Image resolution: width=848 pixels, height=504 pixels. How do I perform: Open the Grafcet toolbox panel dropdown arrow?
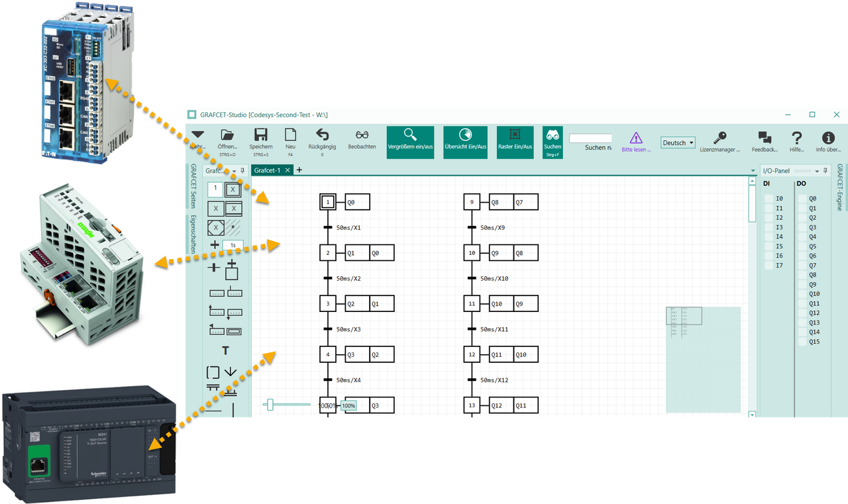[x=233, y=171]
